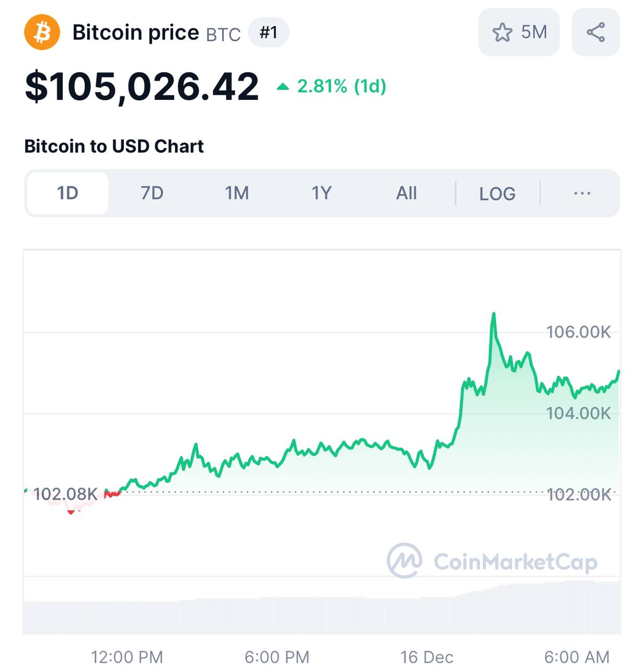Show the 1Y price chart
This screenshot has height=669, width=644.
[321, 193]
